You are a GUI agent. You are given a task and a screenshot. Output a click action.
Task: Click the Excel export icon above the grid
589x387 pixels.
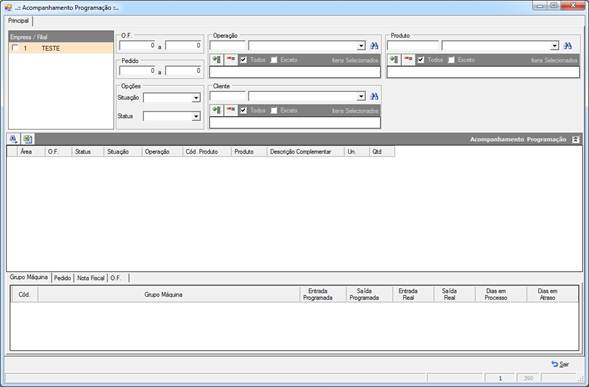pyautogui.click(x=27, y=139)
